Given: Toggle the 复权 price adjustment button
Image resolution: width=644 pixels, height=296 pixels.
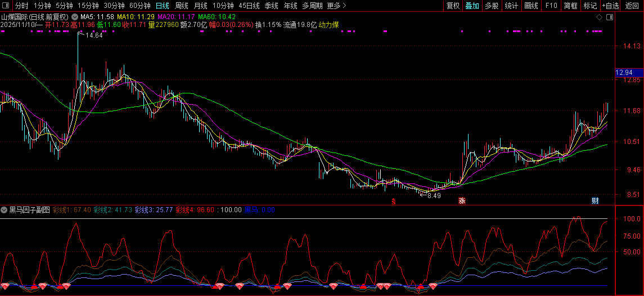Looking at the screenshot, I should click(x=453, y=6).
